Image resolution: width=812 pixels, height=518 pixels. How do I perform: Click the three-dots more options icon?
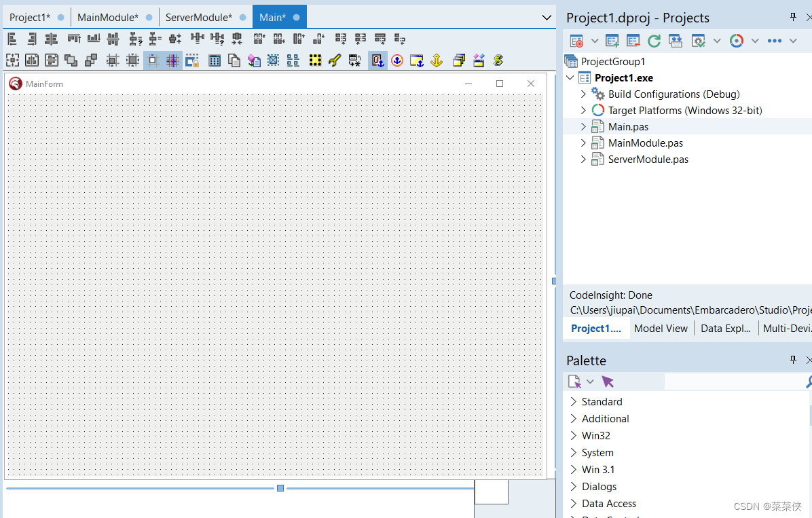point(775,41)
